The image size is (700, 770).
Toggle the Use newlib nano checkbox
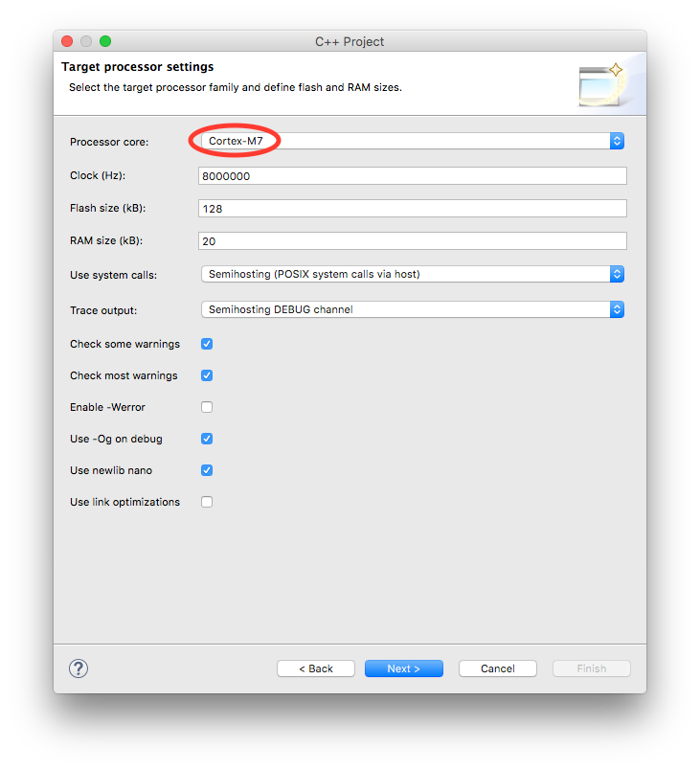207,470
